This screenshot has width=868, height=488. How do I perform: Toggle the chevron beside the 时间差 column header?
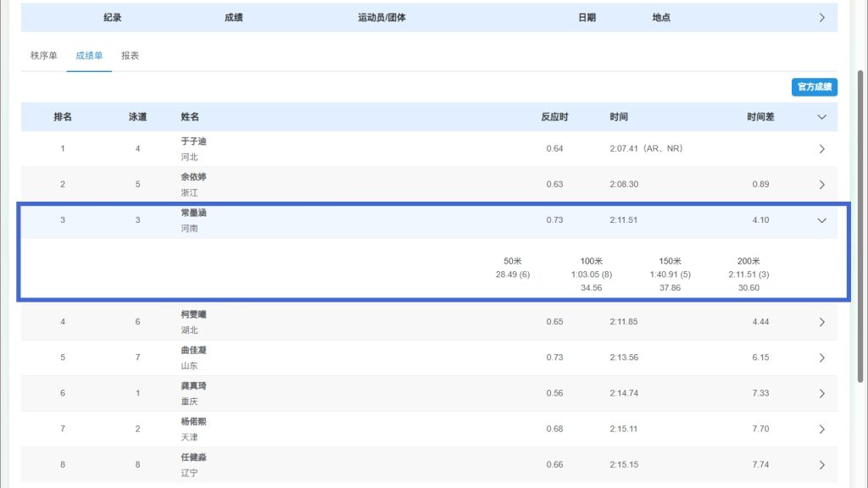tap(821, 117)
